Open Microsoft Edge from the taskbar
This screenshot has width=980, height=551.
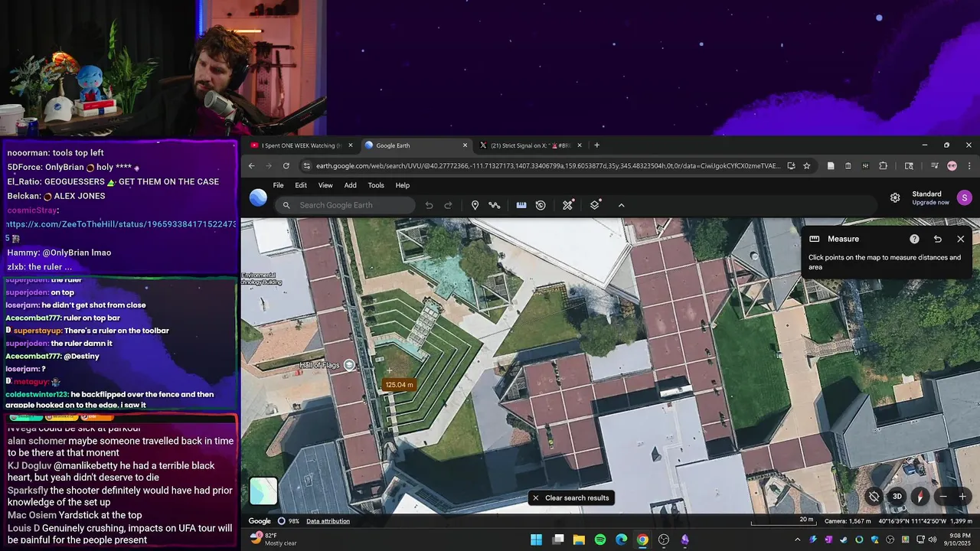pos(621,540)
